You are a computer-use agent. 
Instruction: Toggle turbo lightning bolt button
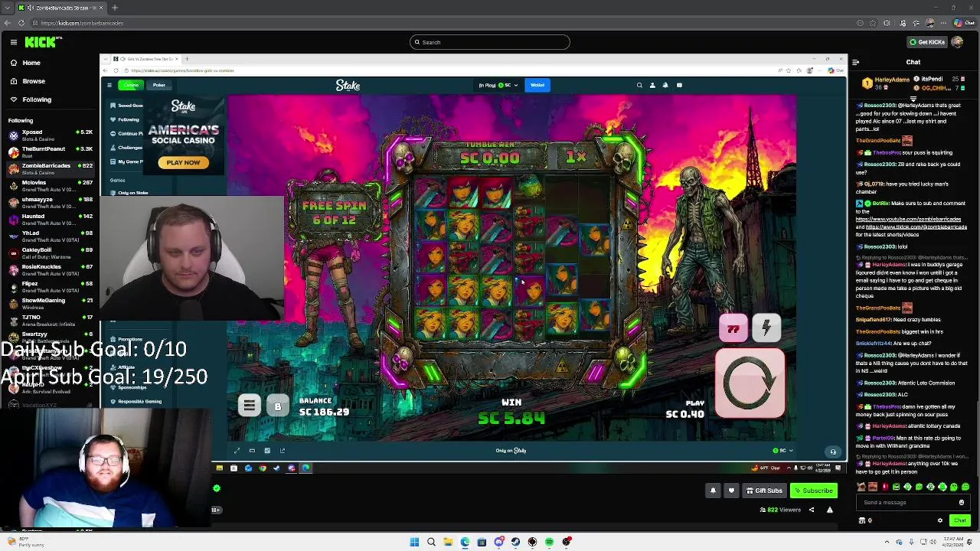[766, 328]
